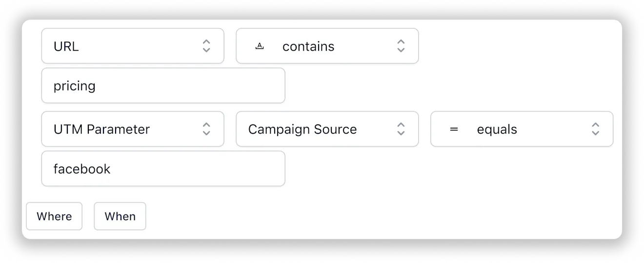Click the chevron arrows in UTM Parameter selector

[206, 129]
